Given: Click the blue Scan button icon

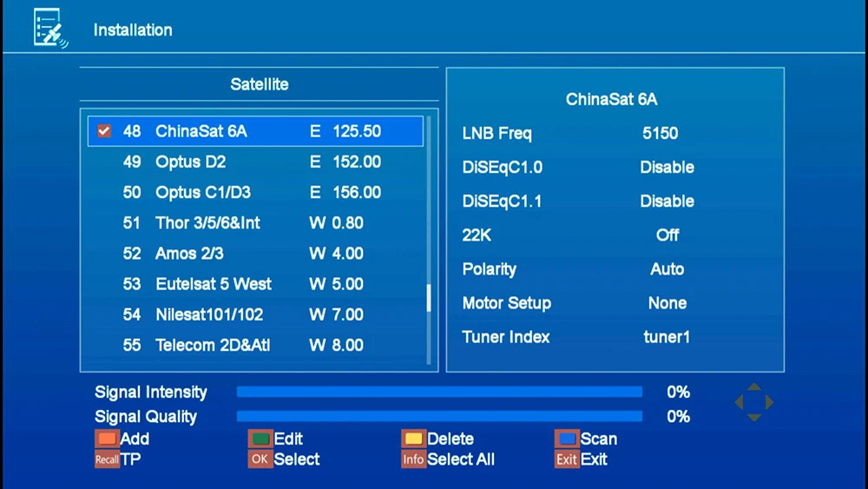Looking at the screenshot, I should [x=567, y=439].
